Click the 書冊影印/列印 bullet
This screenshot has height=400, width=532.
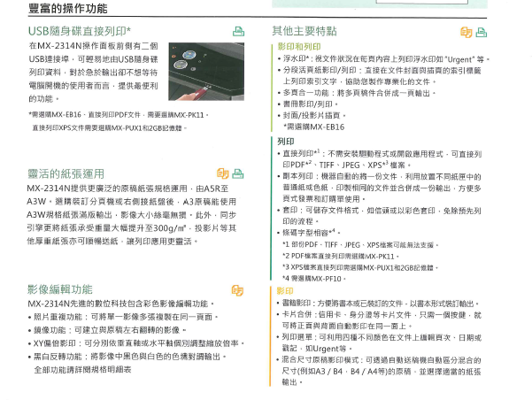[x=307, y=104]
